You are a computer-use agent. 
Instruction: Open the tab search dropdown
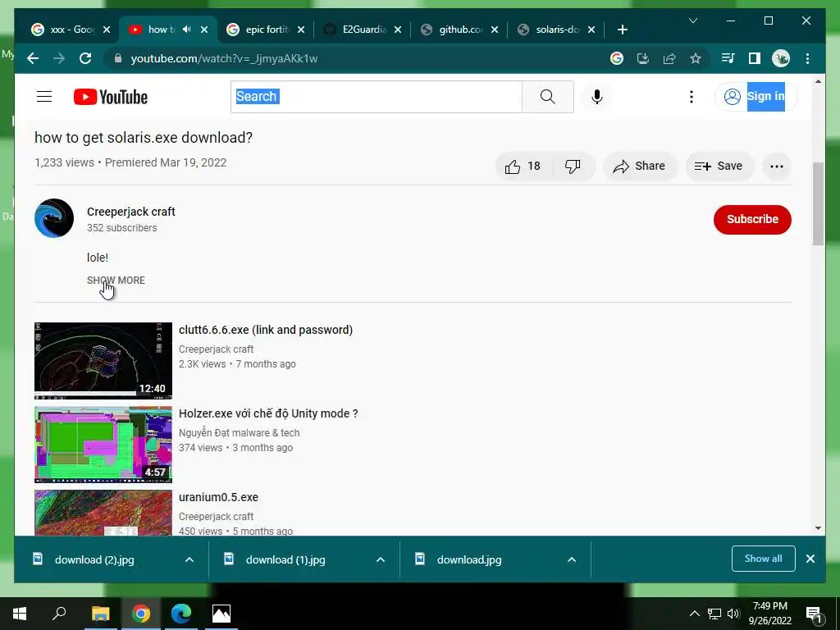pos(692,21)
